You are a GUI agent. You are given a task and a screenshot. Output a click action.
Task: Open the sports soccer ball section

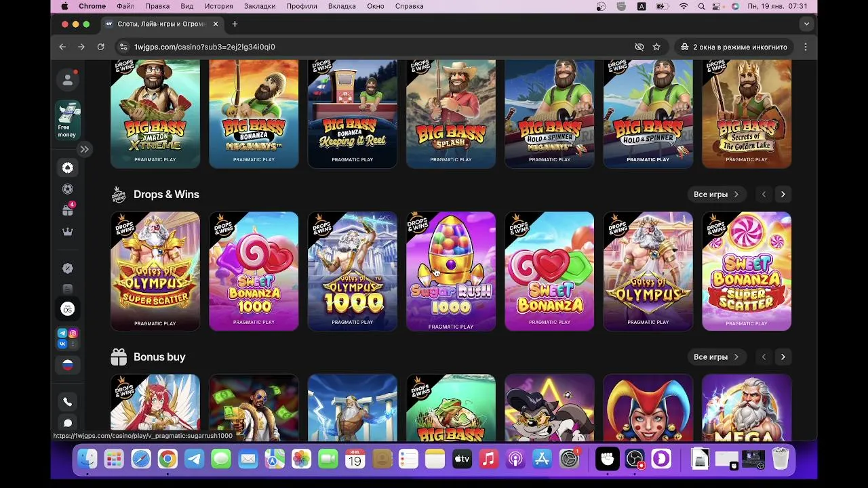tap(68, 189)
